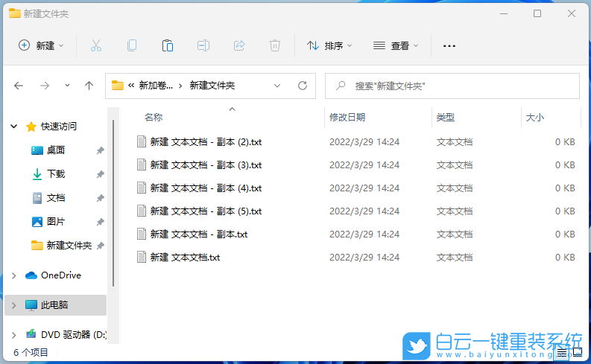Image resolution: width=591 pixels, height=364 pixels.
Task: Click the Share icon in toolbar
Action: [239, 46]
